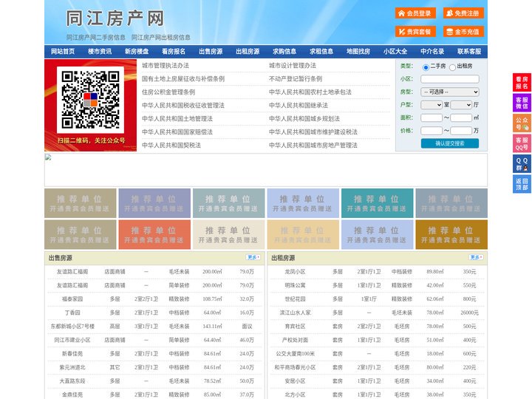The height and width of the screenshot is (399, 532).
Task: Click the 客服微信 floating sidebar icon
Action: click(522, 103)
